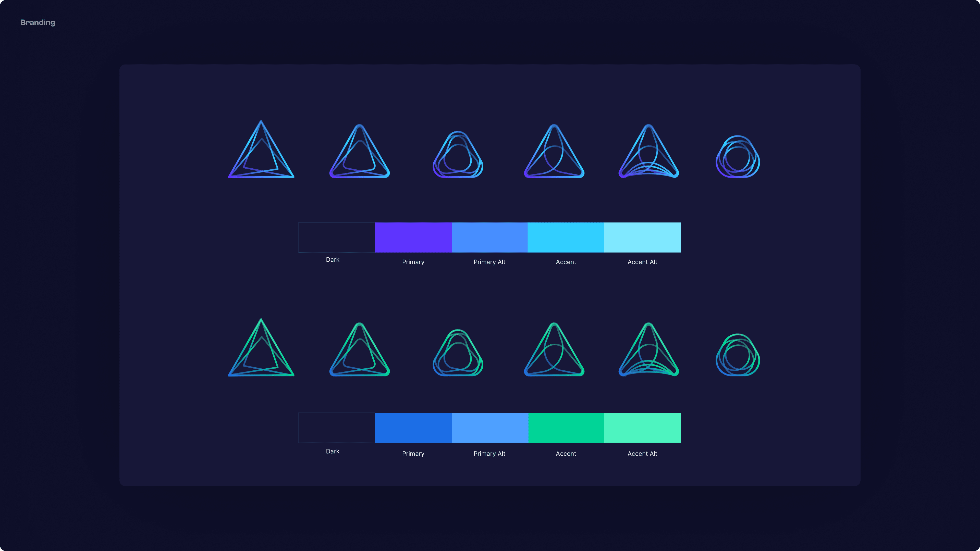Click the Branding heading text
The height and width of the screenshot is (551, 980).
click(38, 22)
